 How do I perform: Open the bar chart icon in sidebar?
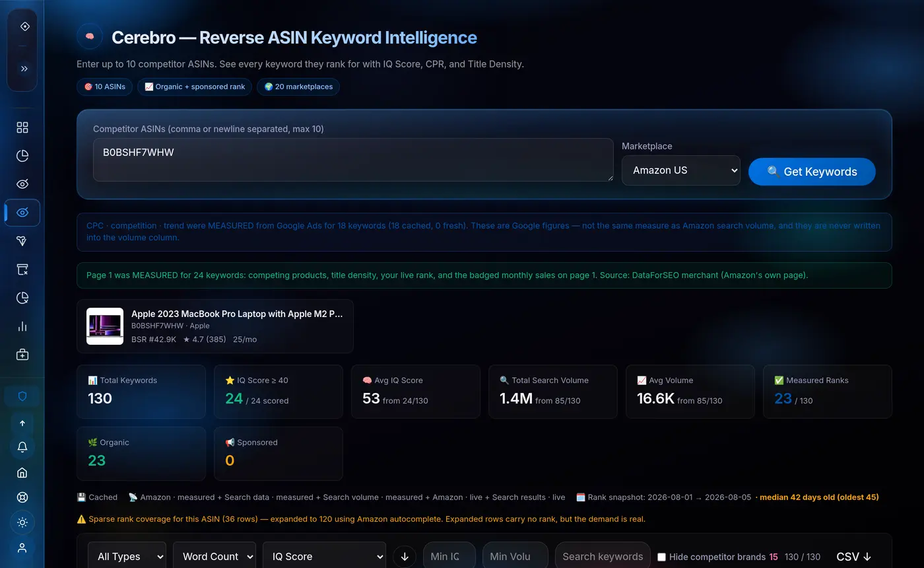22,326
